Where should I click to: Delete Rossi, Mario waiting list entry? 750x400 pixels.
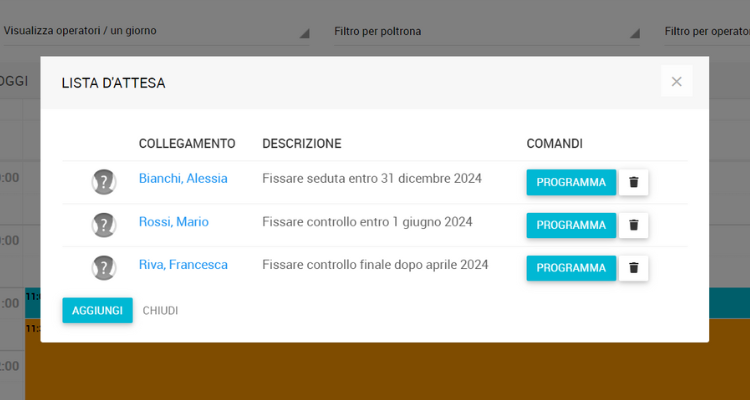pos(633,225)
